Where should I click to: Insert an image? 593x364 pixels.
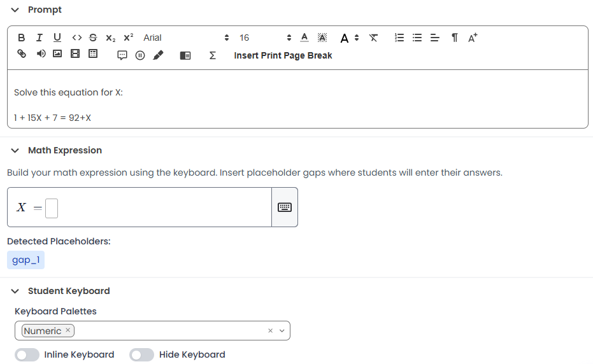tap(57, 53)
